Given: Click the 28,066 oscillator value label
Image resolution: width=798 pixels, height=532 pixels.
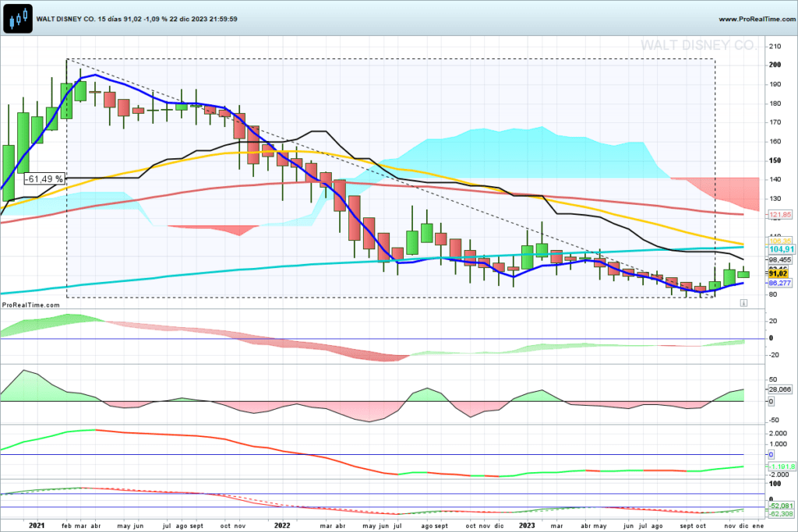Looking at the screenshot, I should 779,389.
